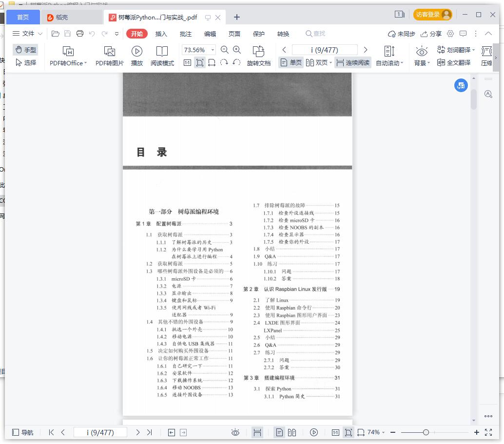This screenshot has width=504, height=444.
Task: Open the 导航 navigation panel
Action: click(22, 432)
